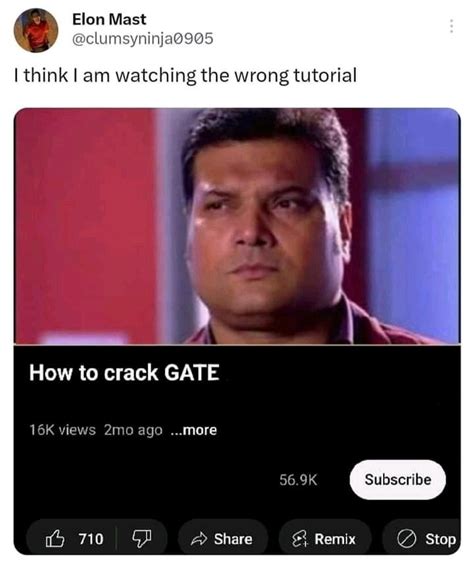Click the 16K views text

[x=62, y=430]
